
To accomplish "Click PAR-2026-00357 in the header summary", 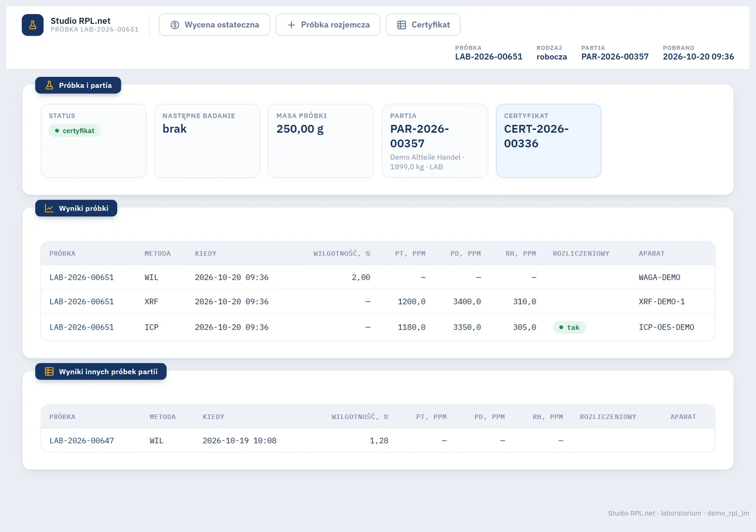I will pos(615,57).
